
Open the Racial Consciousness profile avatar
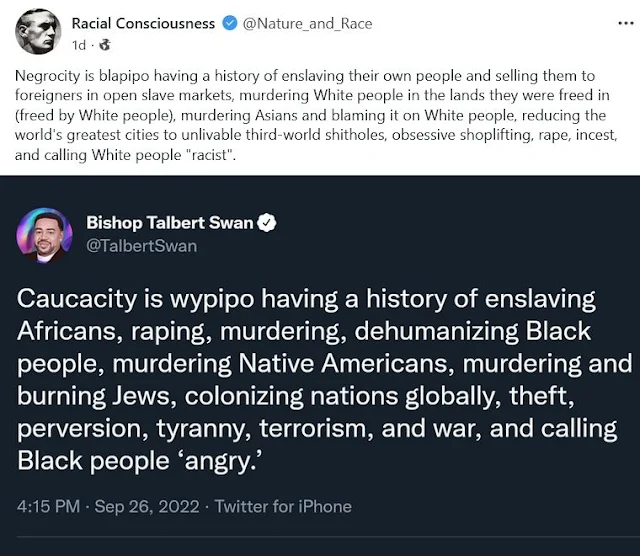tap(38, 31)
